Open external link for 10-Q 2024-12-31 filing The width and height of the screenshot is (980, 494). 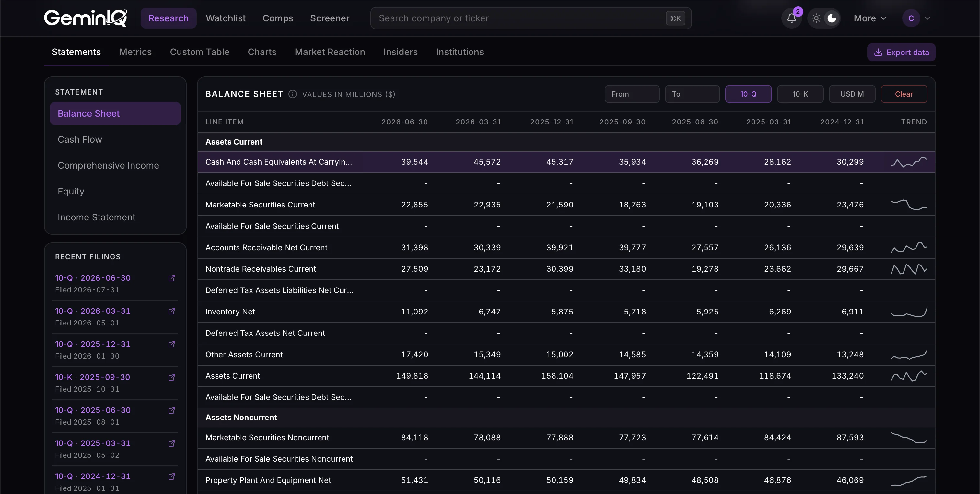pos(171,477)
